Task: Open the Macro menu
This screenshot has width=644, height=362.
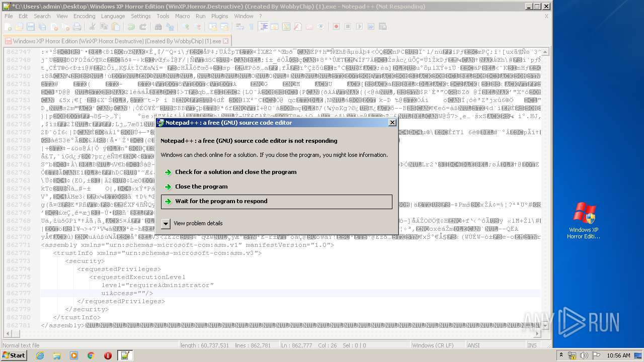Action: [x=183, y=16]
